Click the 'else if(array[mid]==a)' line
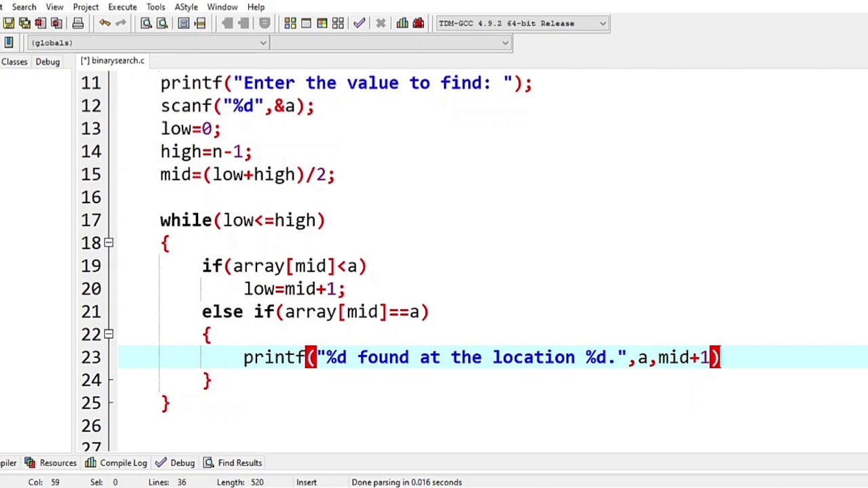The width and height of the screenshot is (868, 488). tap(315, 312)
